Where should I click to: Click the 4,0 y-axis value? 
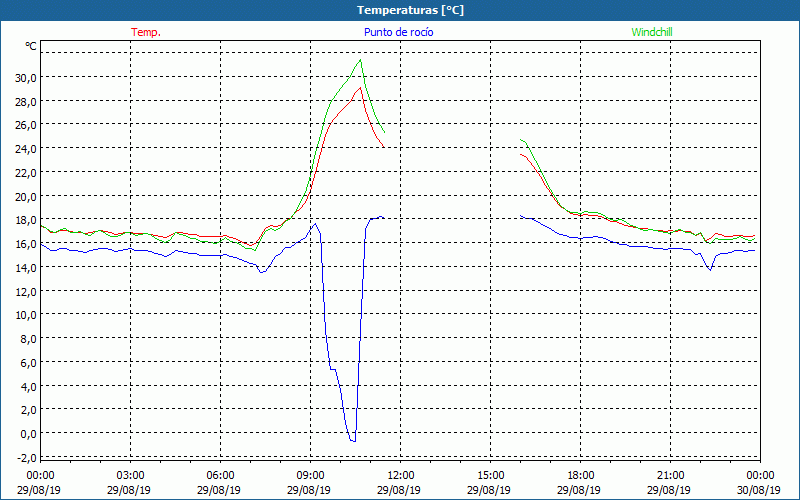click(29, 386)
